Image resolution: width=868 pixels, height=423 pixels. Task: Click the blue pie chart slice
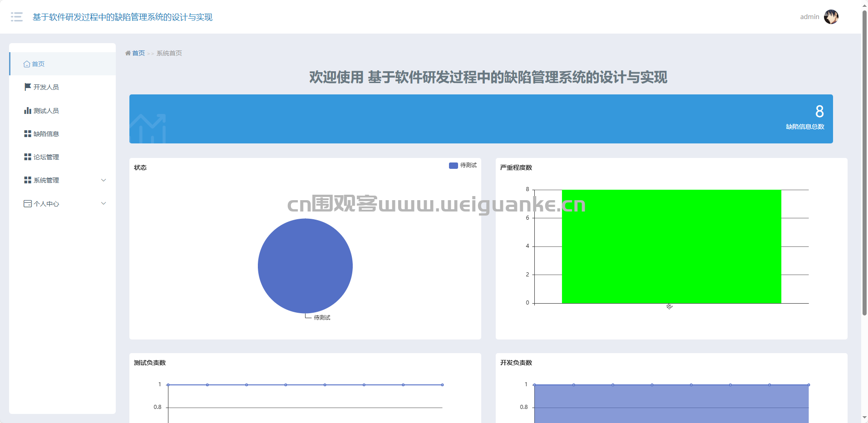(305, 266)
